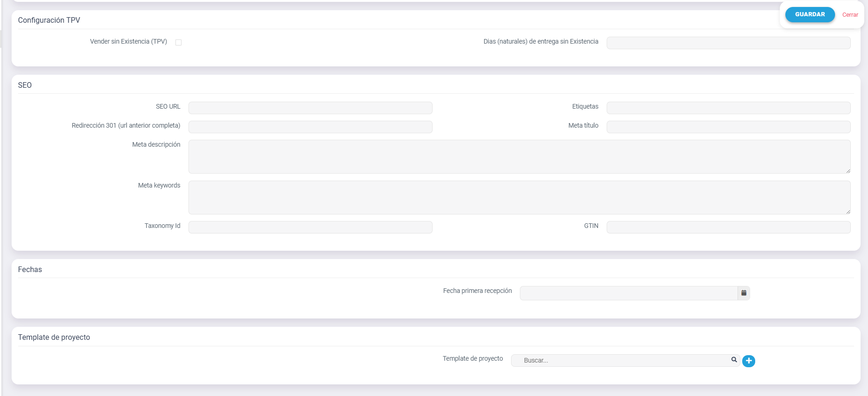Click the GTIN label

(x=591, y=226)
